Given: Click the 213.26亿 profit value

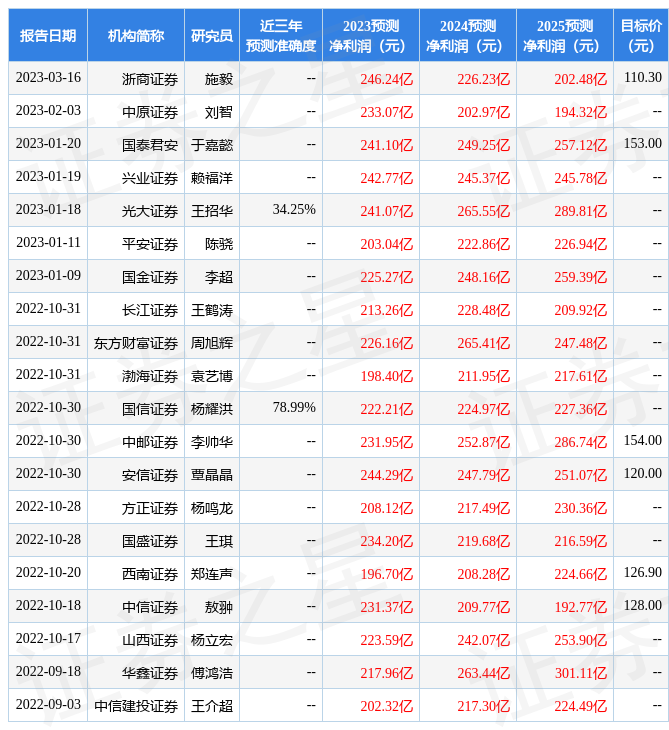Looking at the screenshot, I should (386, 311).
